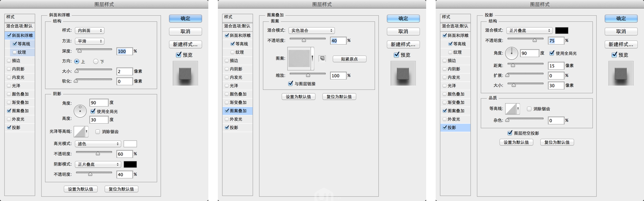Toggle 图层挖空投影 checkbox
The image size is (644, 201).
(x=510, y=133)
